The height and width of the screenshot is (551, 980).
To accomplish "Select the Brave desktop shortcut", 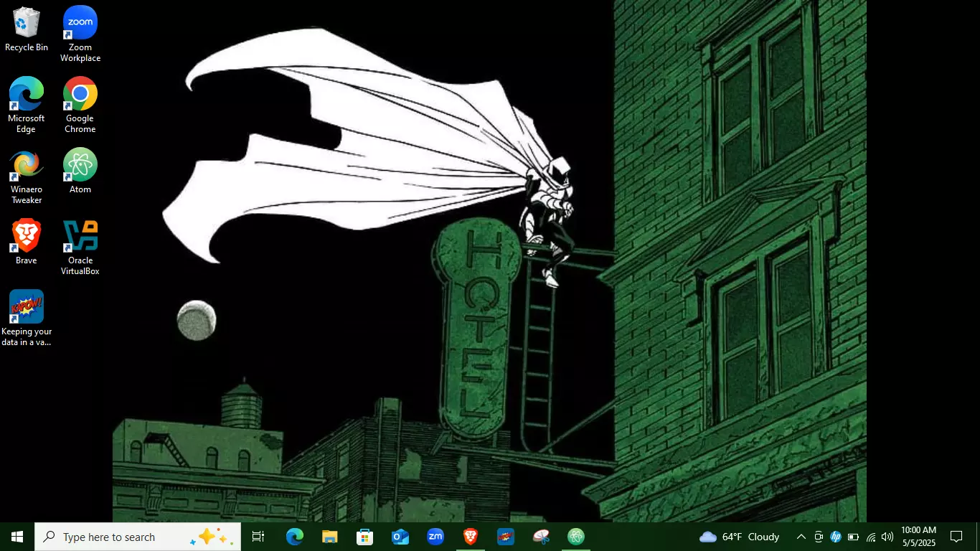I will pyautogui.click(x=27, y=242).
